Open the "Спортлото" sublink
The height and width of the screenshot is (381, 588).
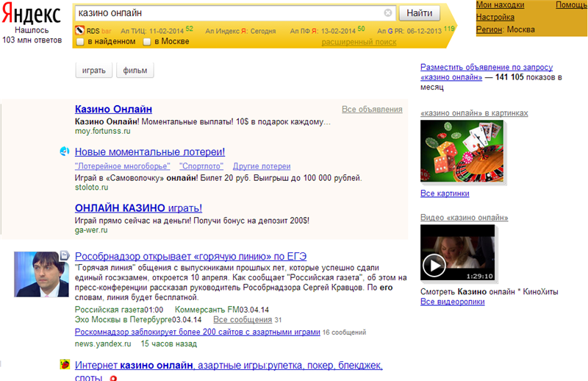pos(201,166)
